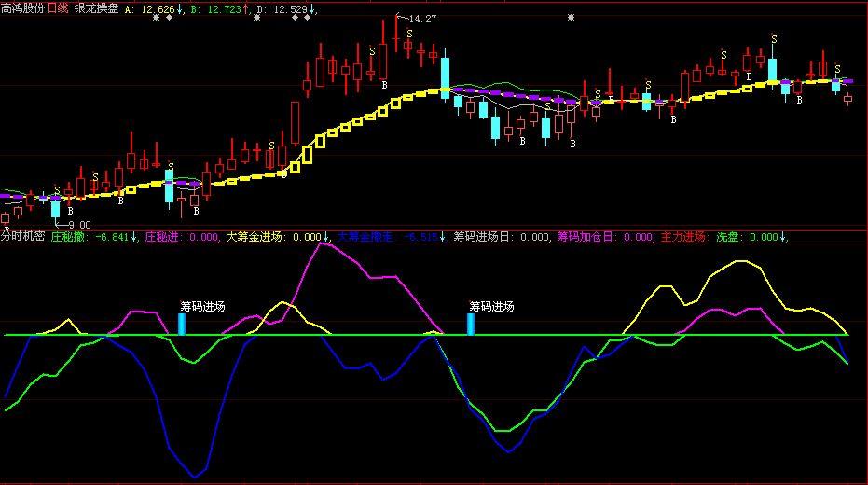Image resolution: width=868 pixels, height=485 pixels.
Task: Open the 分时机密 sub-indicator name
Action: pos(22,237)
